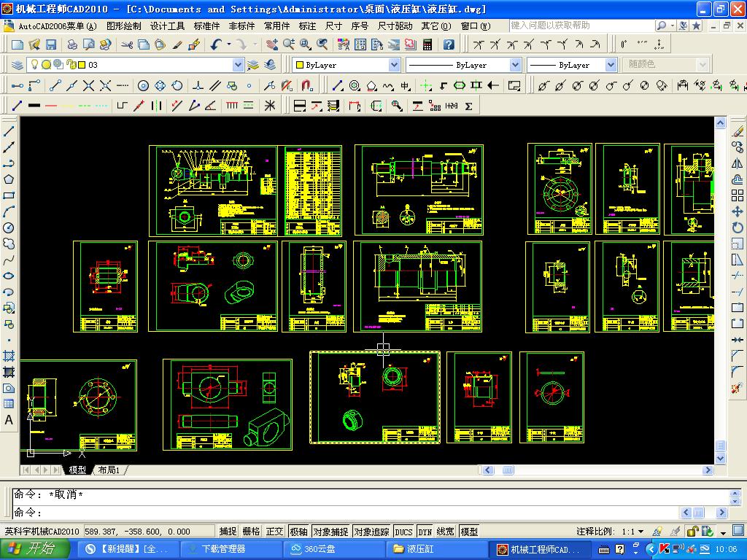Cut selection with the scissors icon
The image size is (747, 560).
pos(127,44)
